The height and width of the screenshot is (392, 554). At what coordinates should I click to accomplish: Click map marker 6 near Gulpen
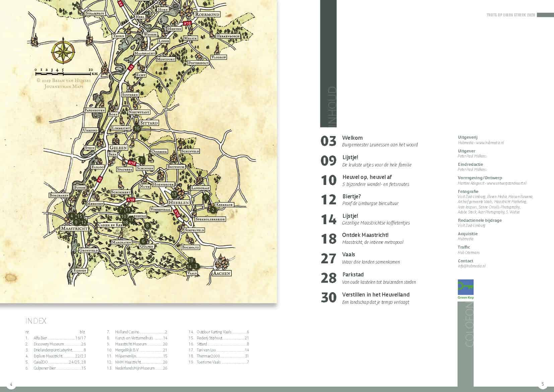click(x=143, y=241)
